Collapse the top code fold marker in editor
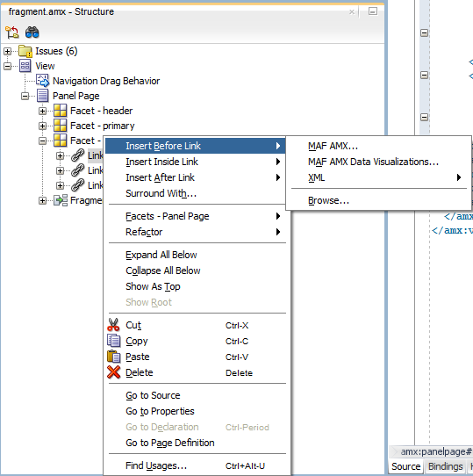The image size is (473, 476). 424,32
